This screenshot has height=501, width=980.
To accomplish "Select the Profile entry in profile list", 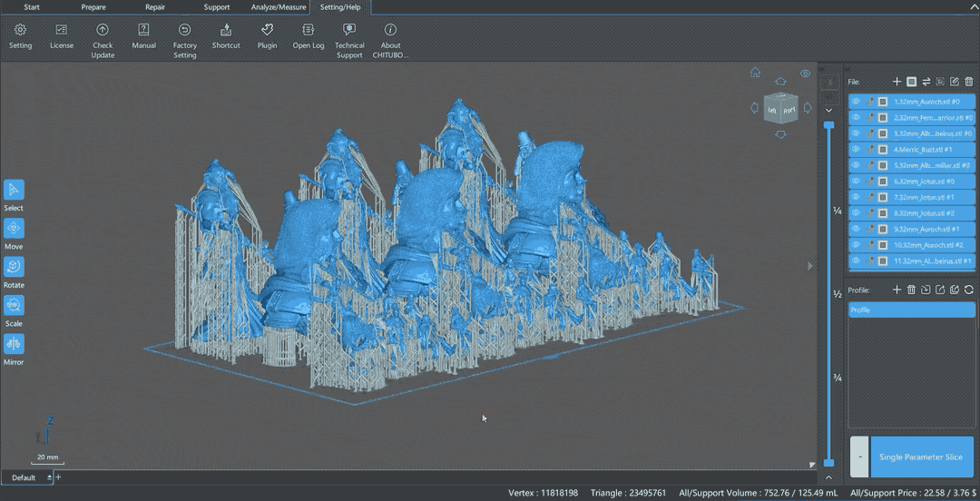I will (911, 309).
